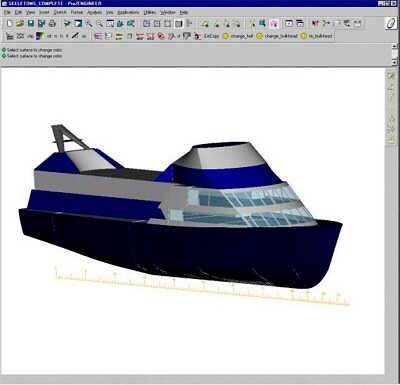This screenshot has height=385, width=400.
Task: Click the New file icon
Action: pyautogui.click(x=10, y=24)
